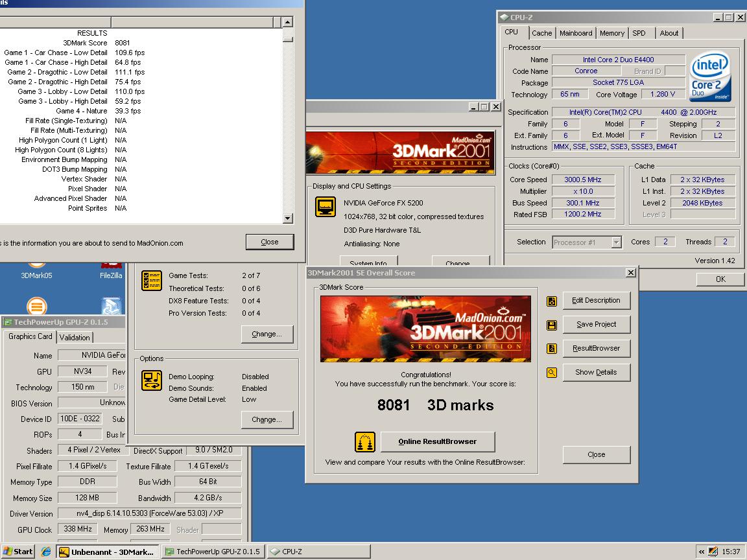Click the System Info button
Screen dimensions: 747x560
368,261
